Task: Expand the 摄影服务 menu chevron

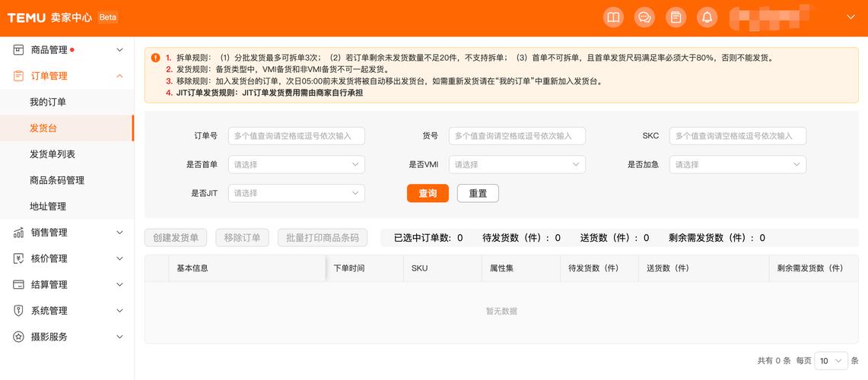Action: [119, 337]
